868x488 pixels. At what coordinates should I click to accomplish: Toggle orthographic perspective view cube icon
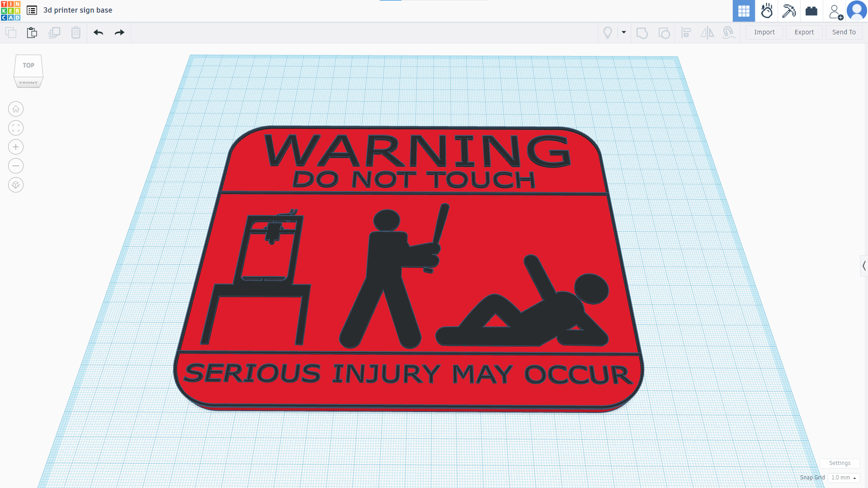pos(16,185)
